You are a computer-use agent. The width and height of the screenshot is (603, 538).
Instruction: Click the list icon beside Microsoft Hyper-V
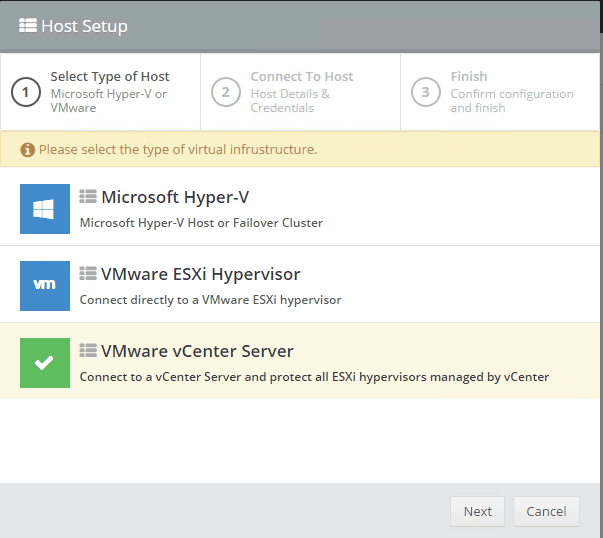88,197
